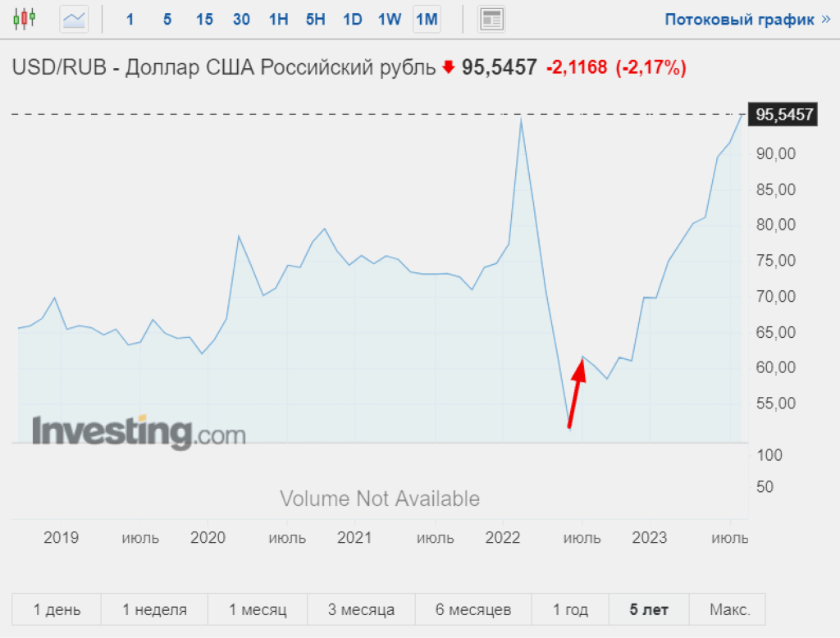Select the candlestick chart type icon
This screenshot has width=840, height=638.
pos(25,18)
